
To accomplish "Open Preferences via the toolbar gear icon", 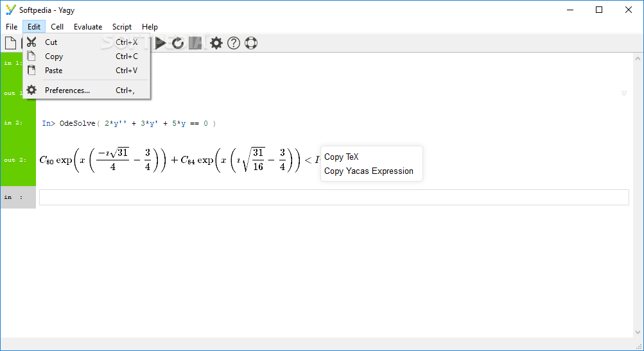I will (216, 43).
